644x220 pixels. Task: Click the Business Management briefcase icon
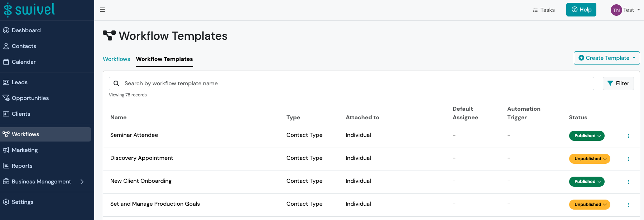[6, 182]
